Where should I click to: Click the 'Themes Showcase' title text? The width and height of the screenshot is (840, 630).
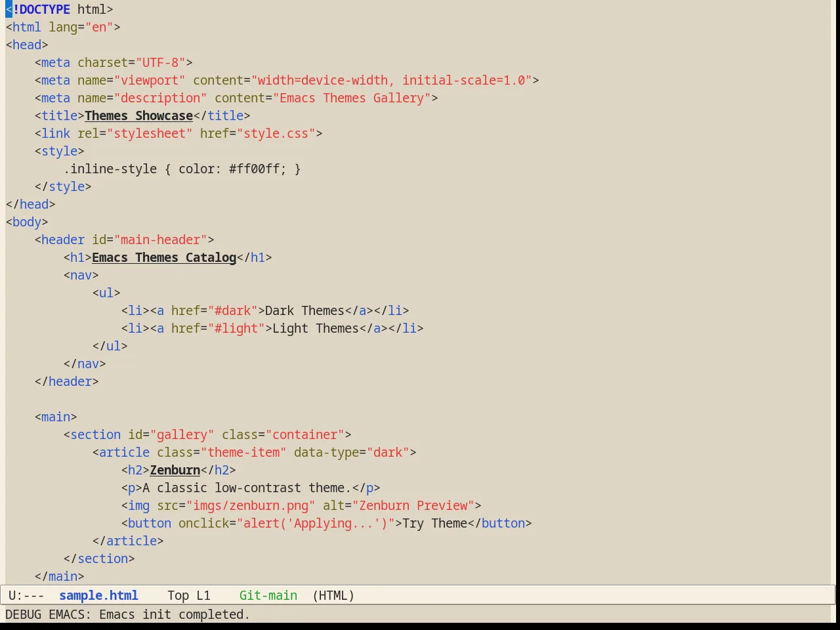138,115
